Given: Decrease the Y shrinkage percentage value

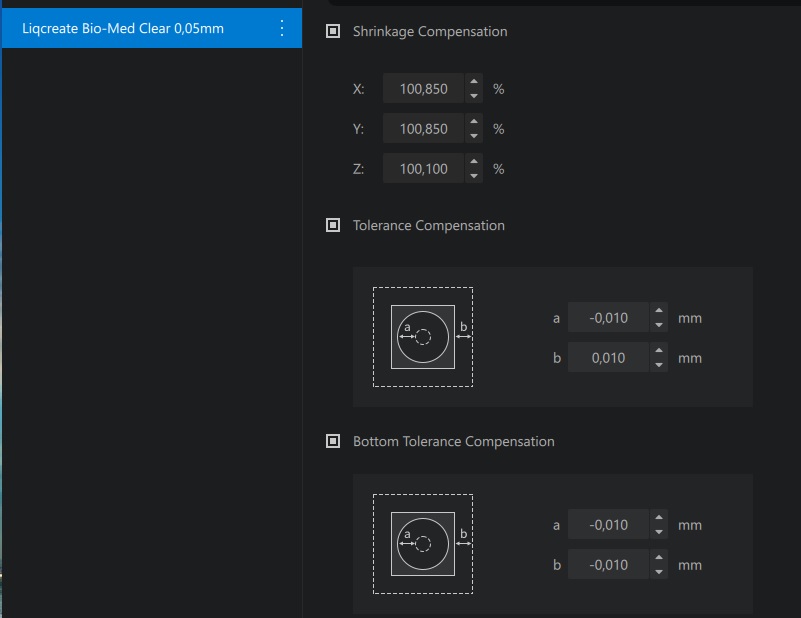Looking at the screenshot, I should [x=474, y=136].
